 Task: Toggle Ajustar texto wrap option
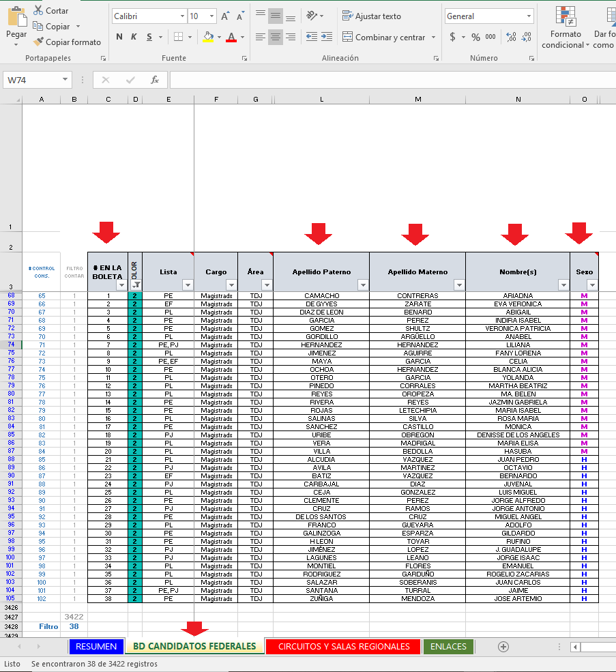371,16
